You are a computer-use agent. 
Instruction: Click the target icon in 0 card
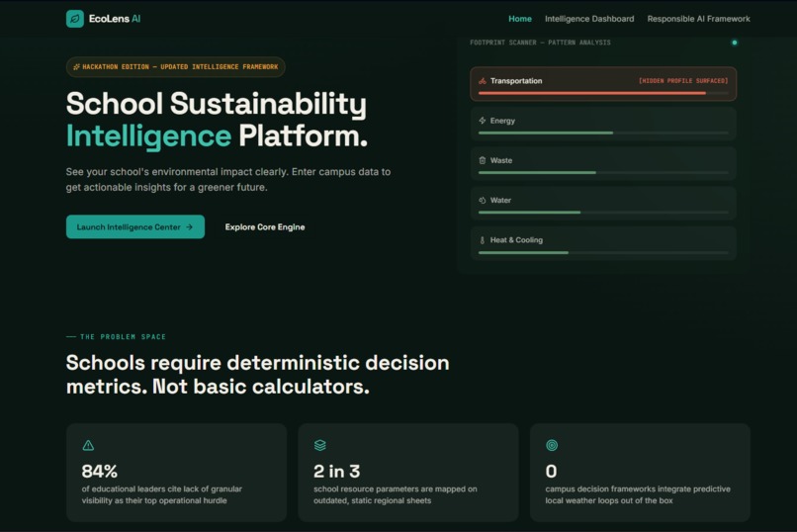tap(552, 445)
